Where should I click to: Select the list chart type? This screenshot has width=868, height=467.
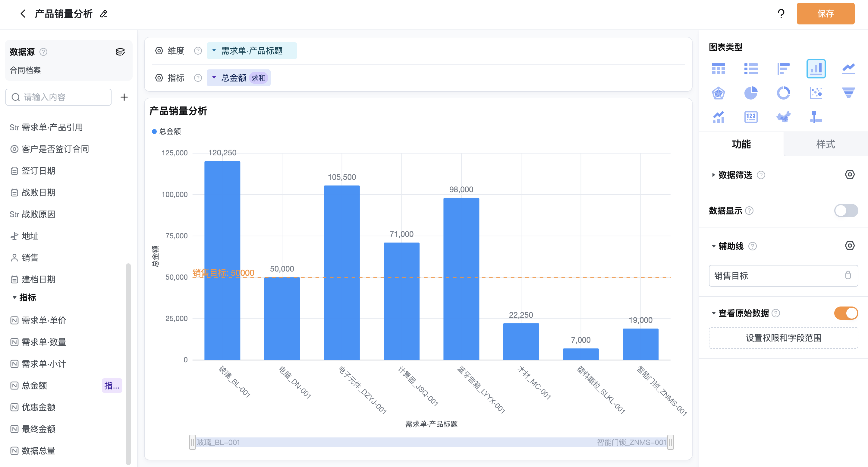pos(751,69)
